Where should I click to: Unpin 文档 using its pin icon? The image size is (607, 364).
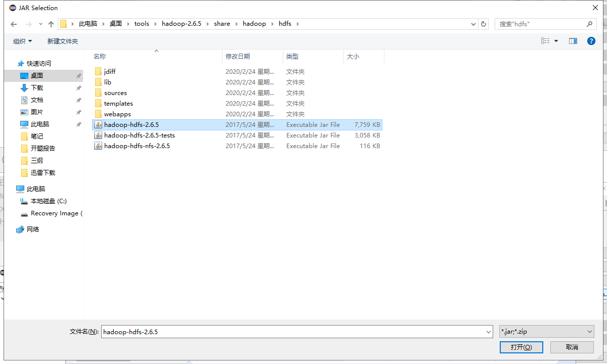[x=78, y=100]
